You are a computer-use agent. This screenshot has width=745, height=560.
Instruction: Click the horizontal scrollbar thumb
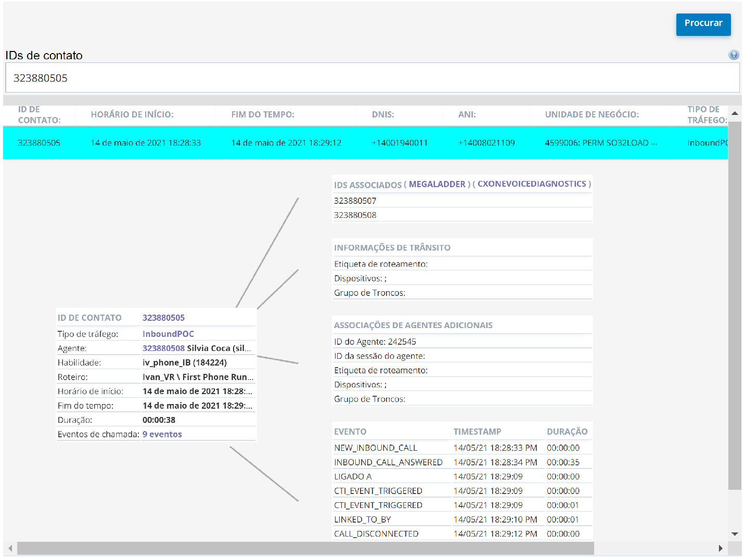(x=305, y=548)
